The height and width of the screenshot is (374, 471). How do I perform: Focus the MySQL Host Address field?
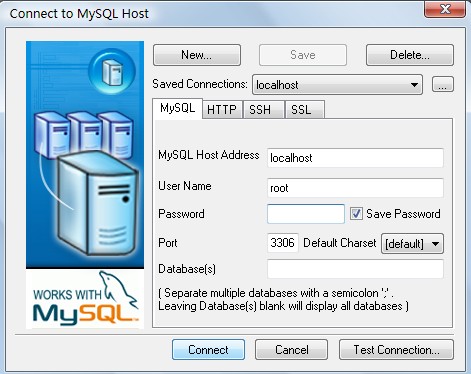[355, 158]
